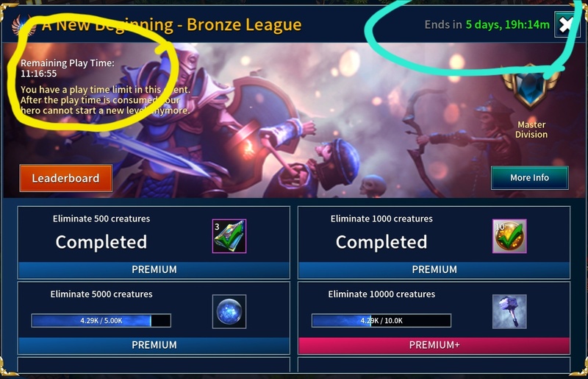
Task: Select the Eliminate 1000 creatures Completed text
Action: click(x=381, y=242)
